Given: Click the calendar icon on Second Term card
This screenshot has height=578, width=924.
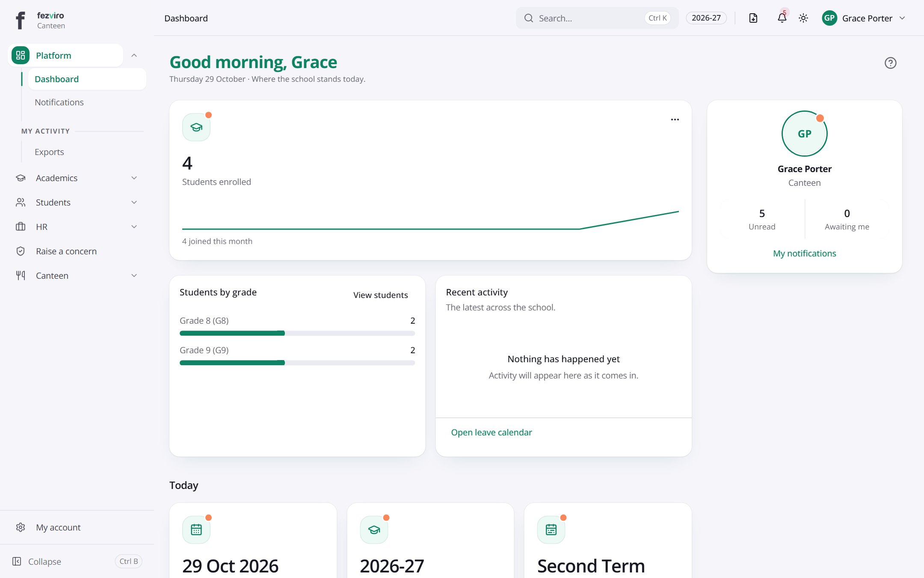Looking at the screenshot, I should (x=551, y=530).
